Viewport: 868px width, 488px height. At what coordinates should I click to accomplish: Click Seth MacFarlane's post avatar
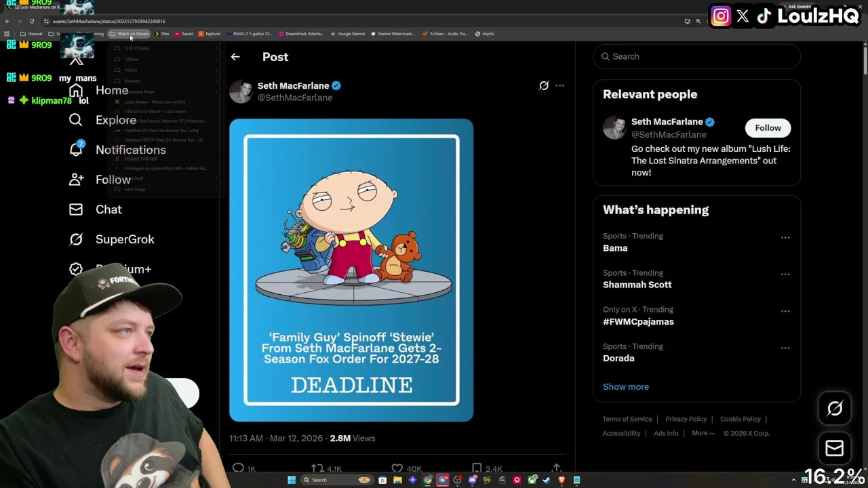click(241, 91)
